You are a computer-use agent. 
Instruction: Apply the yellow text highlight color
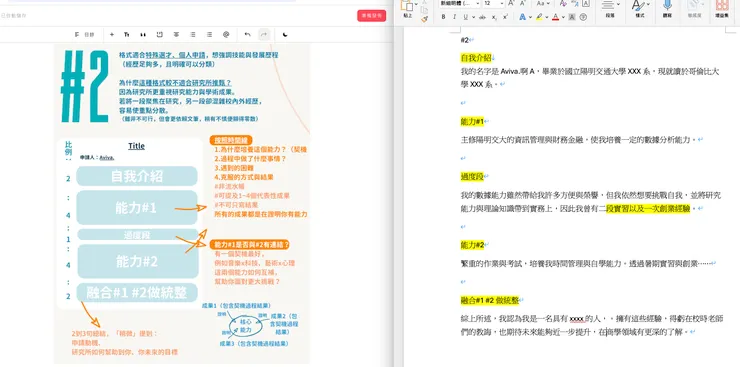[539, 17]
